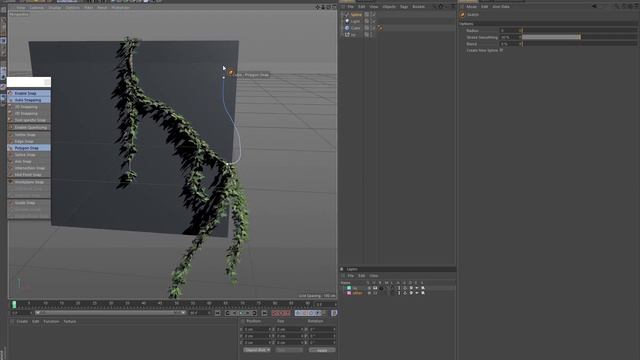The height and width of the screenshot is (360, 640).
Task: Enable Vertex Snap option
Action: 29,135
